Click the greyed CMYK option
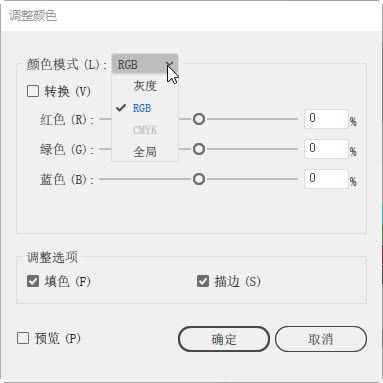The image size is (383, 383). 145,130
